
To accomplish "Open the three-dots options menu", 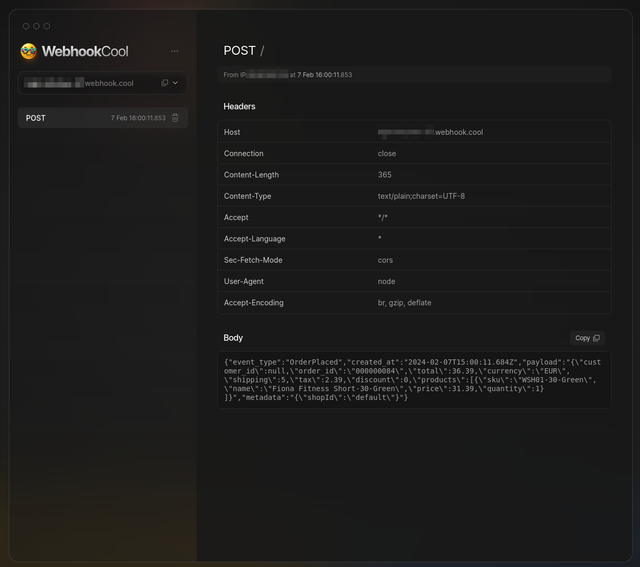I will (x=175, y=51).
